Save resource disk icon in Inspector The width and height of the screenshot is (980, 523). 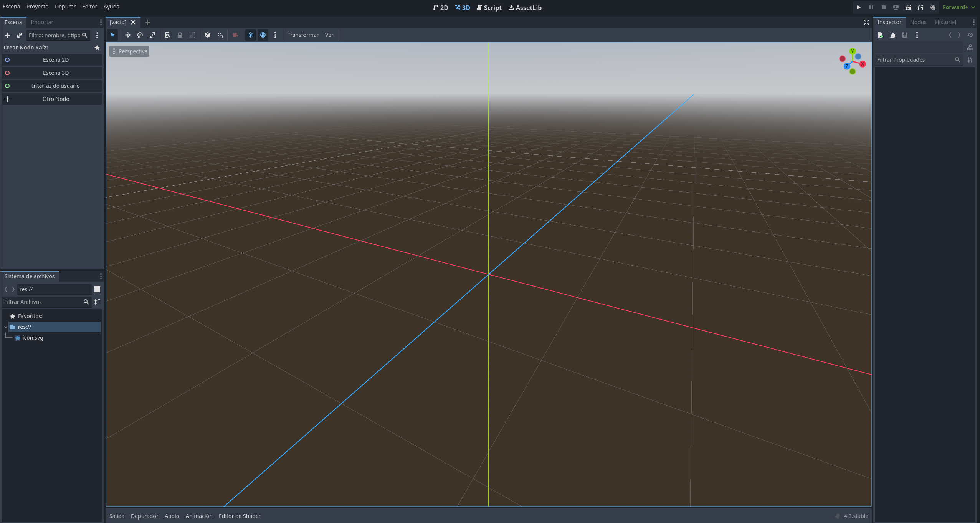coord(905,35)
